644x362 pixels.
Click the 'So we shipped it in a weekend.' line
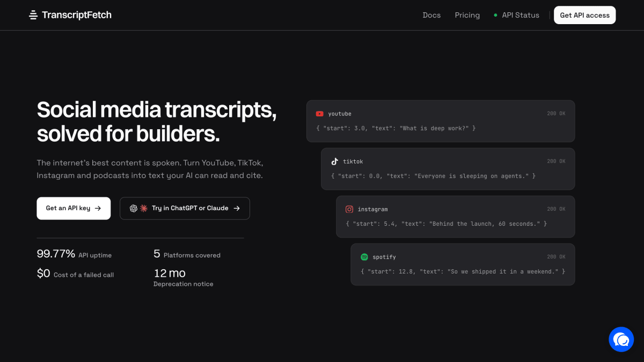463,271
